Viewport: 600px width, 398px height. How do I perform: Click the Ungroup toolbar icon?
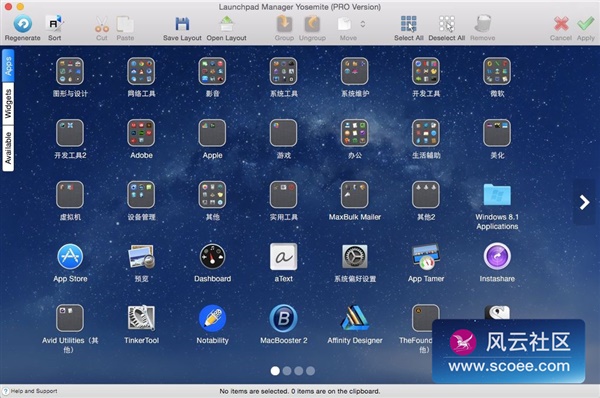(x=312, y=24)
